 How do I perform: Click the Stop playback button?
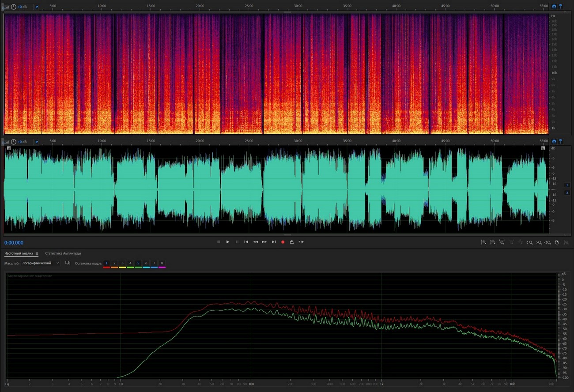point(219,242)
